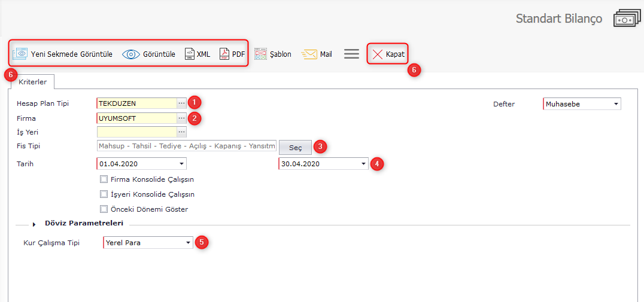Open the Kur Çalışma Tipi dropdown
This screenshot has width=644, height=302.
pyautogui.click(x=188, y=243)
